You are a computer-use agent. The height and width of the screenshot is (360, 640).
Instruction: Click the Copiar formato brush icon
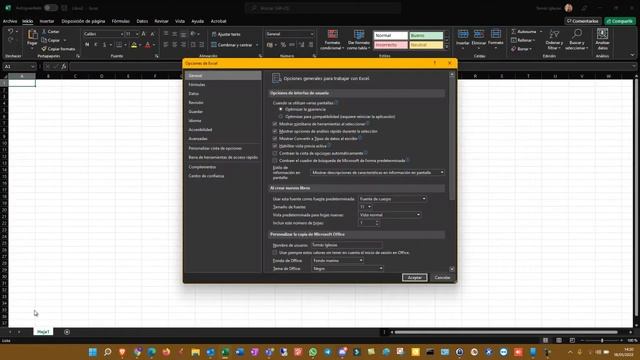44,49
